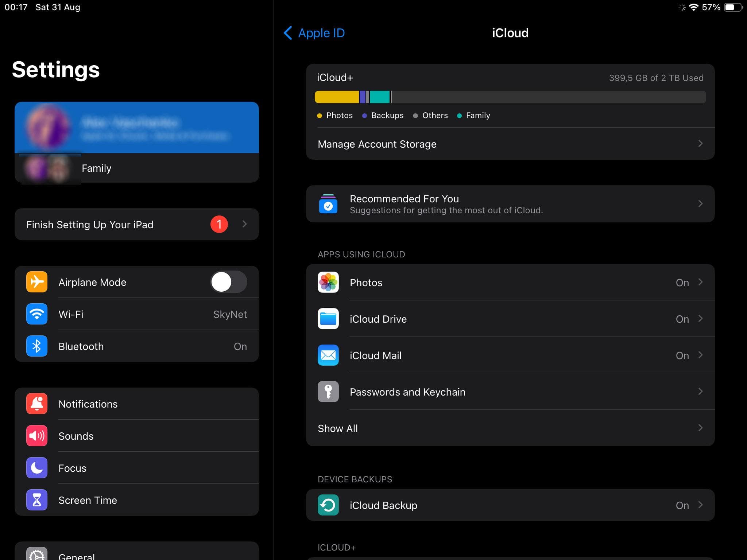This screenshot has width=747, height=560.
Task: Tap the blurred profile avatar
Action: (48, 127)
